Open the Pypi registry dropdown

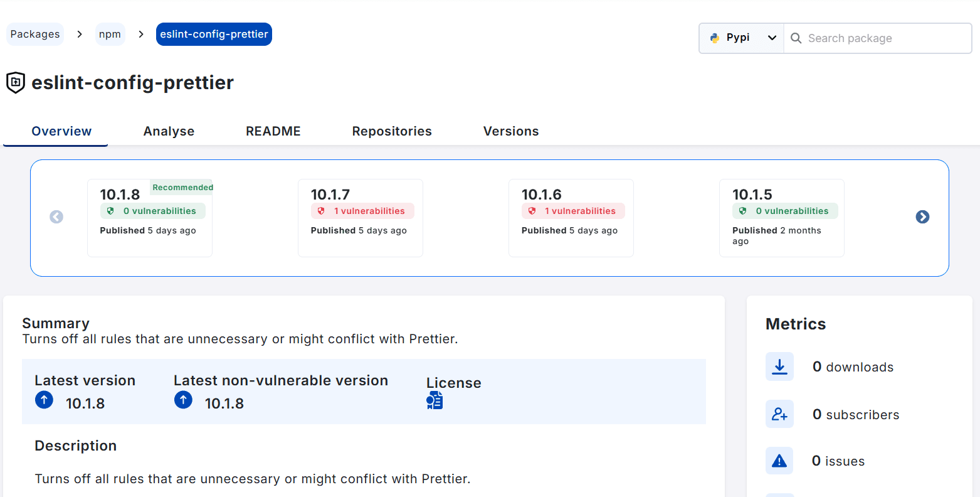[742, 38]
